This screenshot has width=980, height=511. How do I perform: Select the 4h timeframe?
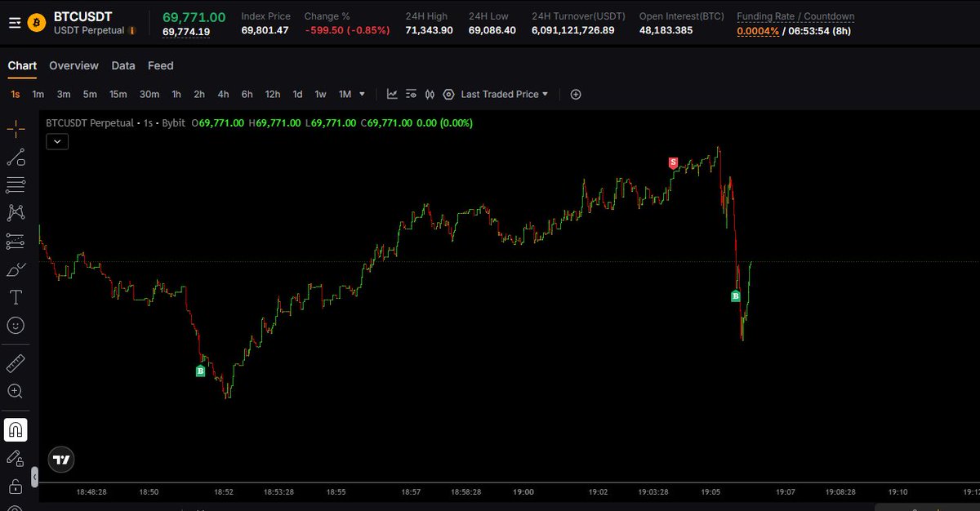click(223, 94)
